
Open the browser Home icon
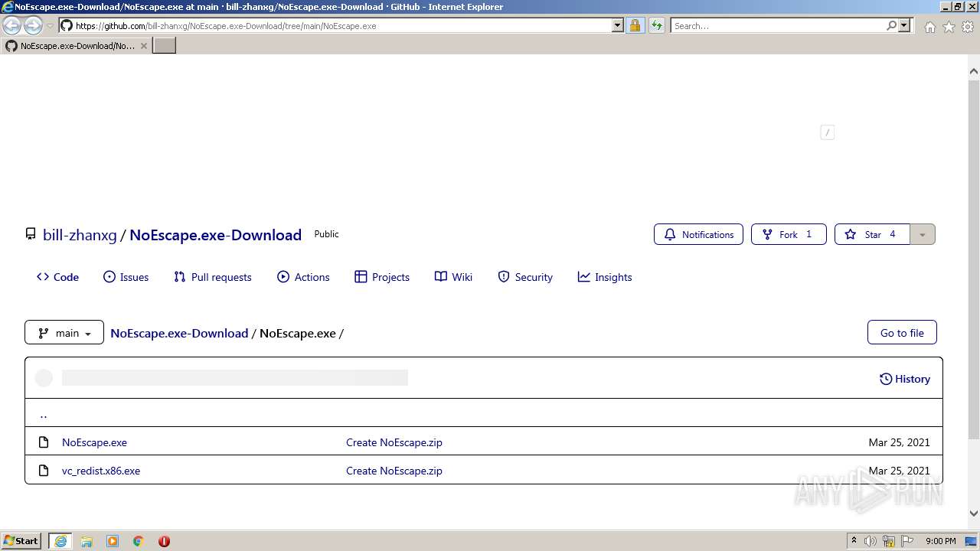coord(929,27)
